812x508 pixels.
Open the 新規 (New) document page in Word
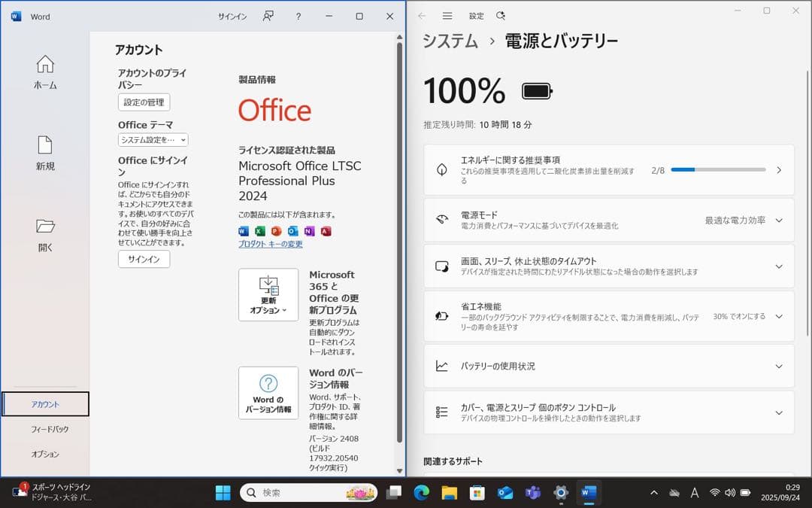coord(45,153)
